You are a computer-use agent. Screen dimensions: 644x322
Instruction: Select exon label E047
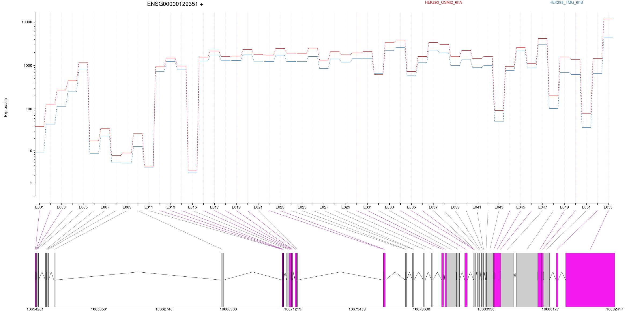[x=543, y=207]
